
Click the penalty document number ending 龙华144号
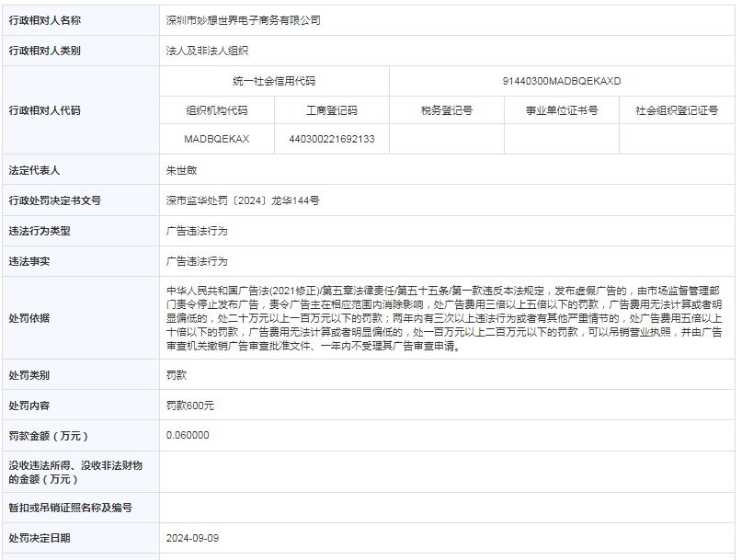pos(243,200)
